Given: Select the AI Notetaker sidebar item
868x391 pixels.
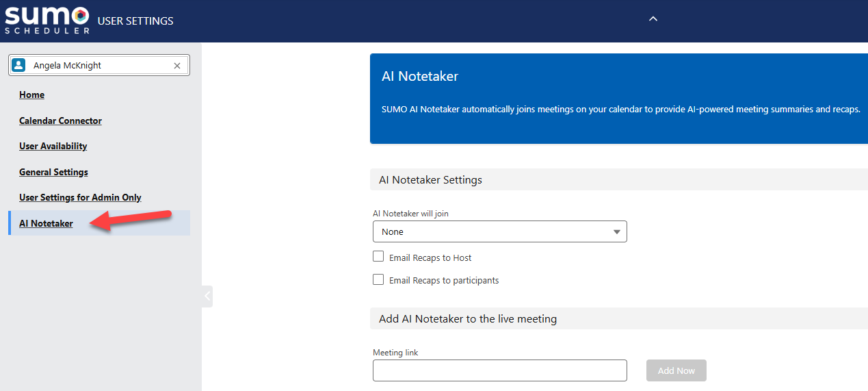Looking at the screenshot, I should coord(46,223).
